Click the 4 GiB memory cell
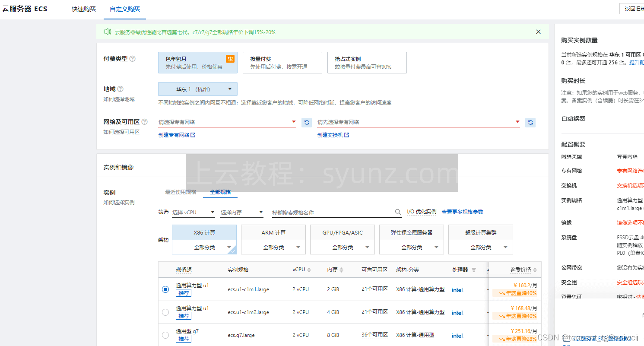 click(x=333, y=312)
